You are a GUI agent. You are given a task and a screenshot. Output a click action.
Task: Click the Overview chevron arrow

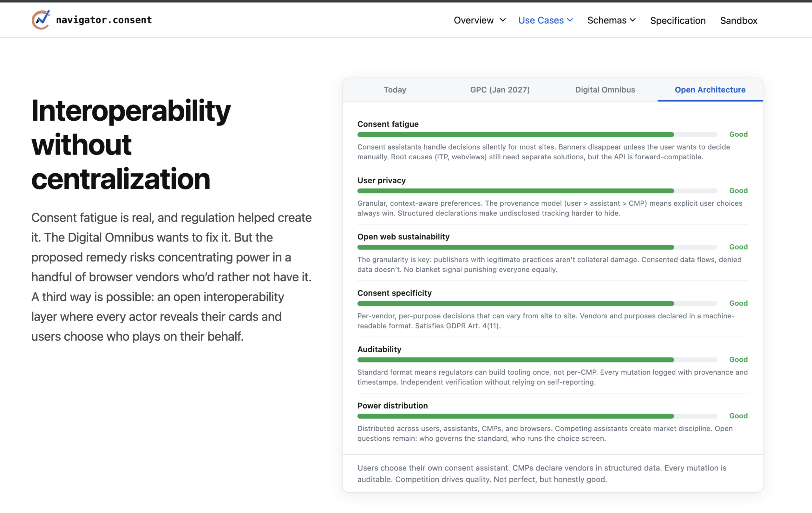[502, 20]
